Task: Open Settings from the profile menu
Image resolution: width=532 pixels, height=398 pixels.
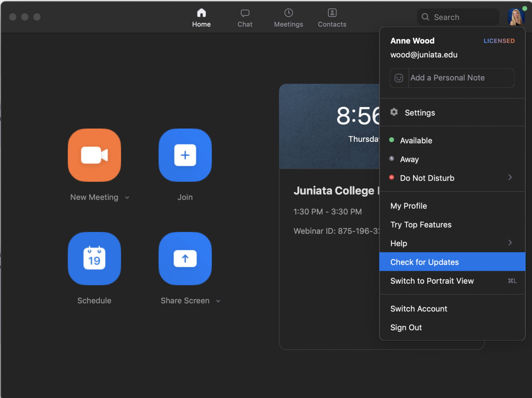Action: 452,113
